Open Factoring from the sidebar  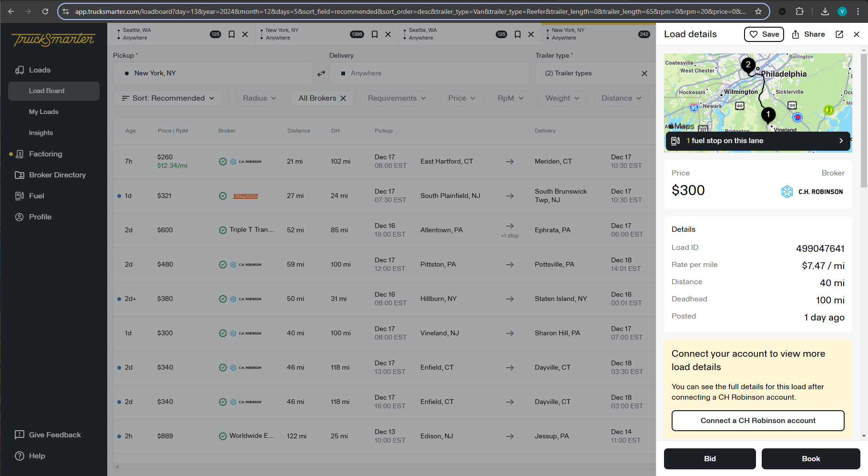[x=45, y=154]
